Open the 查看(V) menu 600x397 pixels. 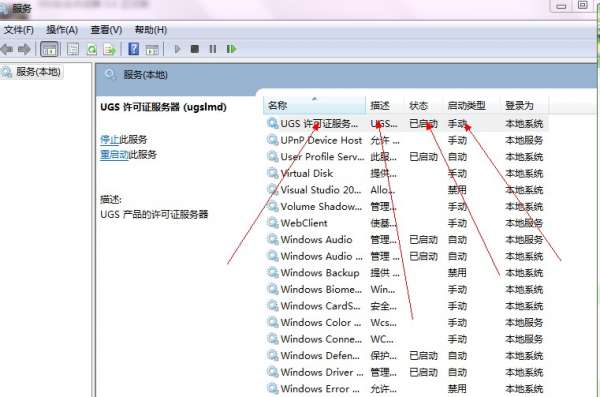(x=106, y=30)
